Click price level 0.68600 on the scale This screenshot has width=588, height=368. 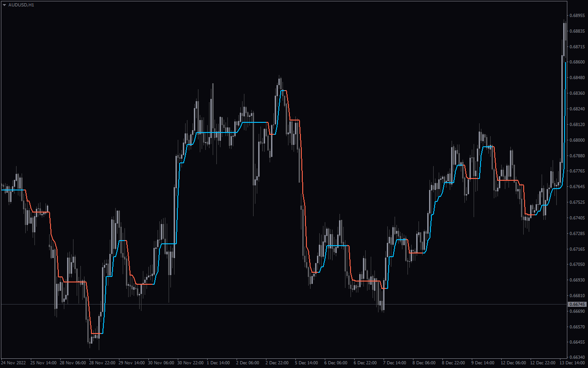tap(578, 62)
